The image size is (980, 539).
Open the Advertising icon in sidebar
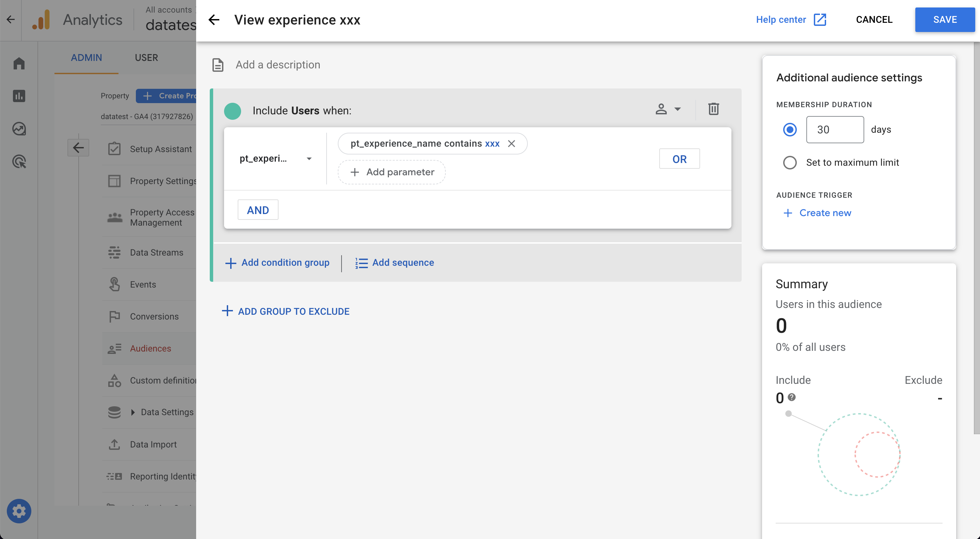(x=19, y=162)
